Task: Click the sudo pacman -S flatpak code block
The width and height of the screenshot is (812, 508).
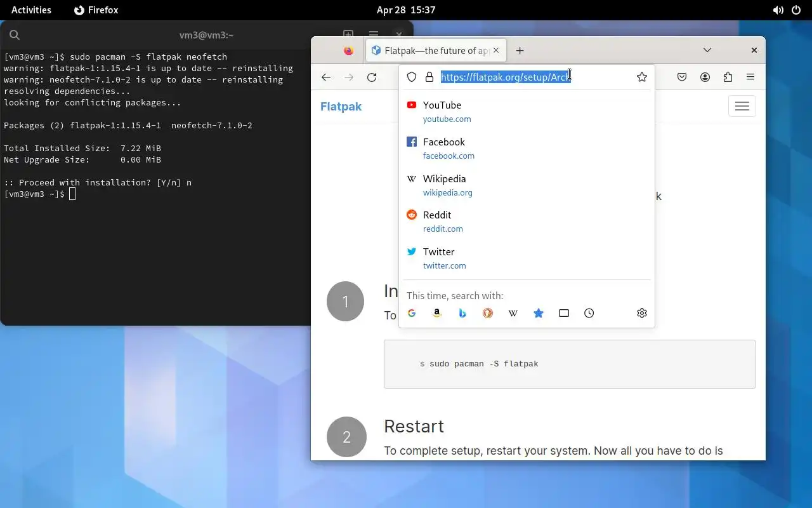Action: pyautogui.click(x=570, y=364)
